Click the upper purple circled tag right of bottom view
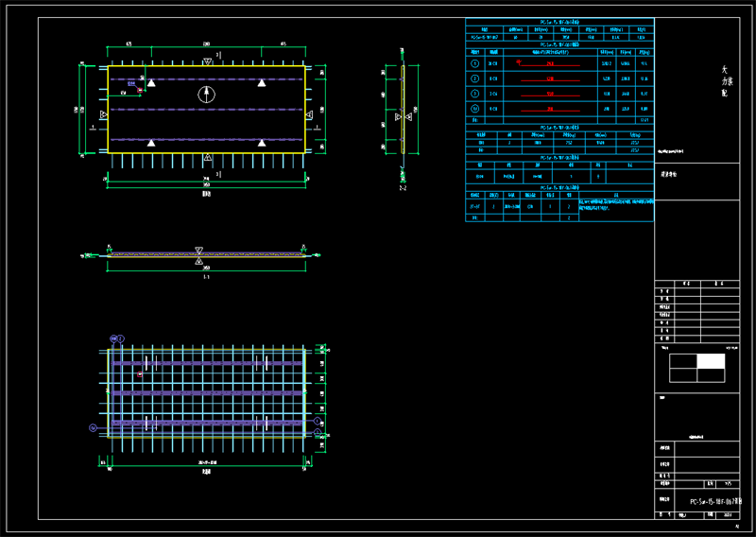This screenshot has height=537, width=756. coord(318,422)
